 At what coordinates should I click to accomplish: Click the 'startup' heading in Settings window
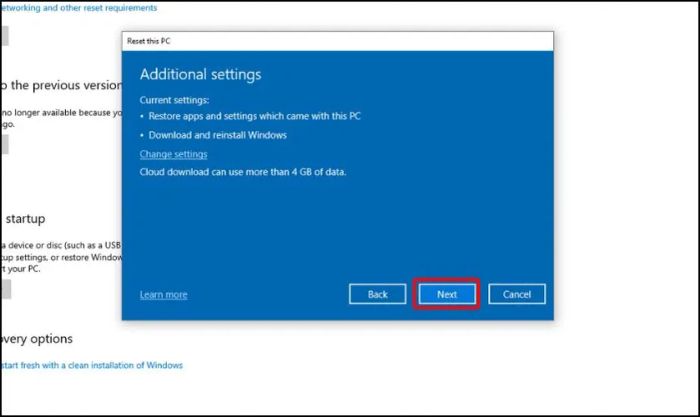25,219
